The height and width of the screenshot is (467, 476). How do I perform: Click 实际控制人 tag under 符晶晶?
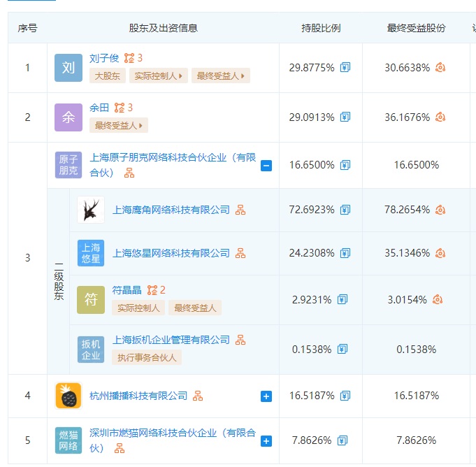(x=138, y=308)
